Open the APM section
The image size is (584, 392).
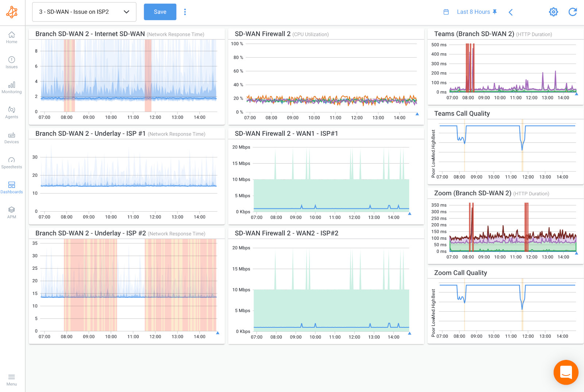[x=12, y=212]
